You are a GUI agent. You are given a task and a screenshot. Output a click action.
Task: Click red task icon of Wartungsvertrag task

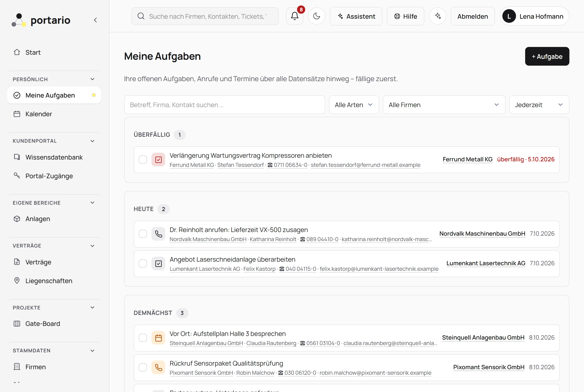coord(158,160)
